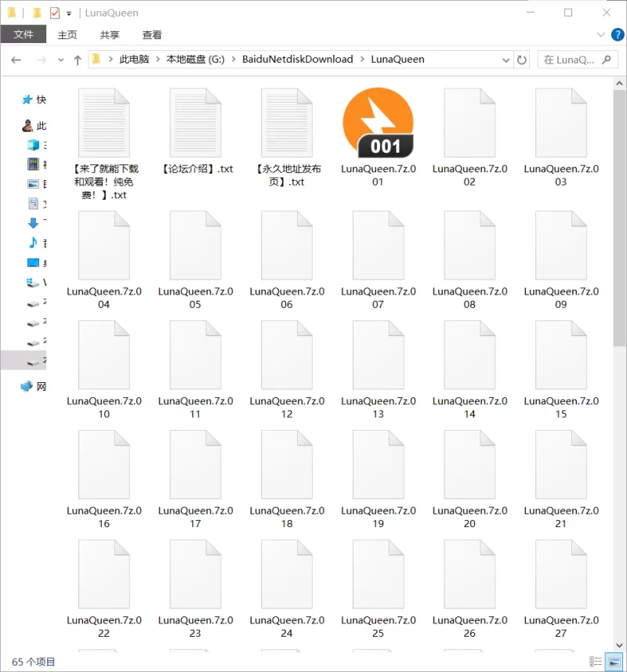Expand the ribbon using the chevron
627x672 pixels.
tap(600, 34)
